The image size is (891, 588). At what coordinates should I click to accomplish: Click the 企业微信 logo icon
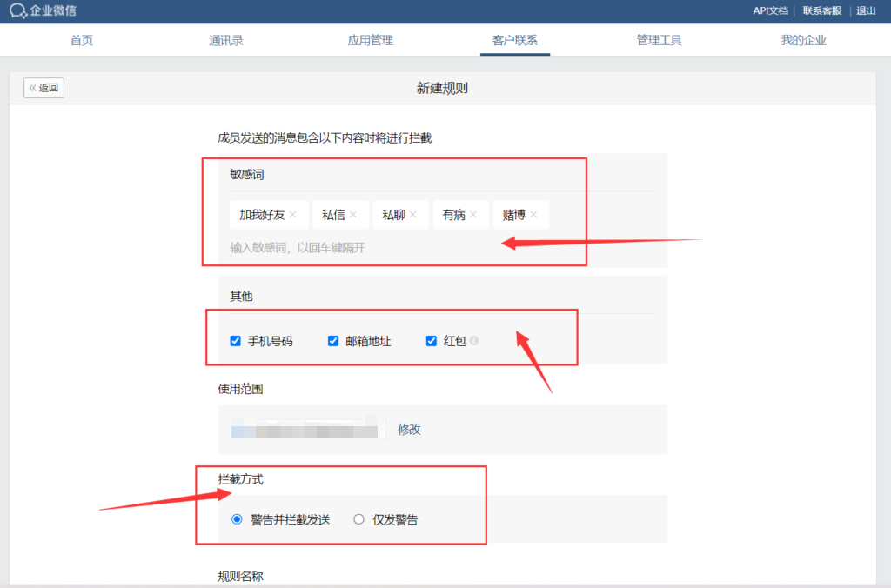click(x=18, y=11)
